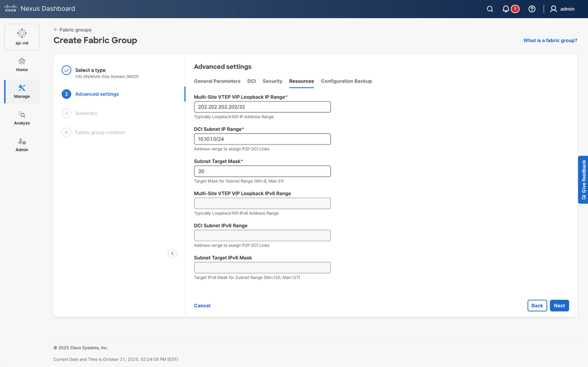This screenshot has width=588, height=367.
Task: Select the Advanced settings step
Action: coord(97,94)
